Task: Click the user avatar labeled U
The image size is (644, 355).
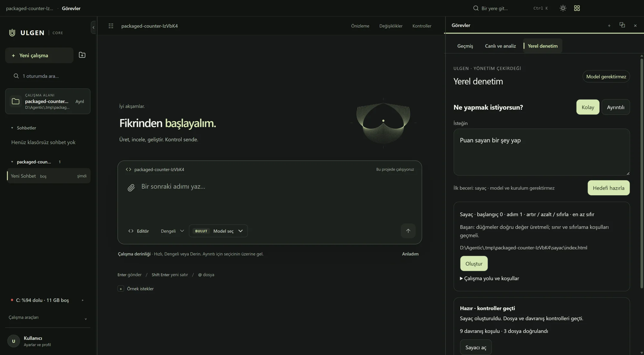Action: pos(14,341)
